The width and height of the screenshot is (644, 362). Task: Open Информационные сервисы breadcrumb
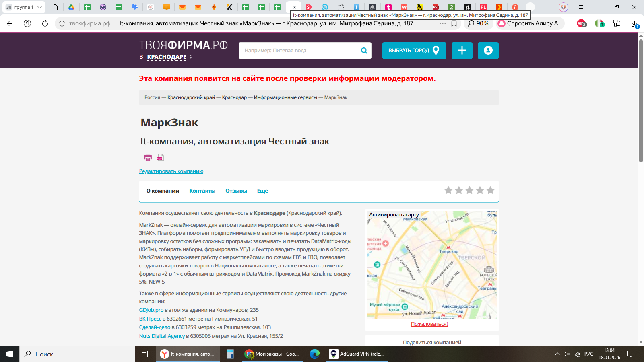pyautogui.click(x=285, y=97)
